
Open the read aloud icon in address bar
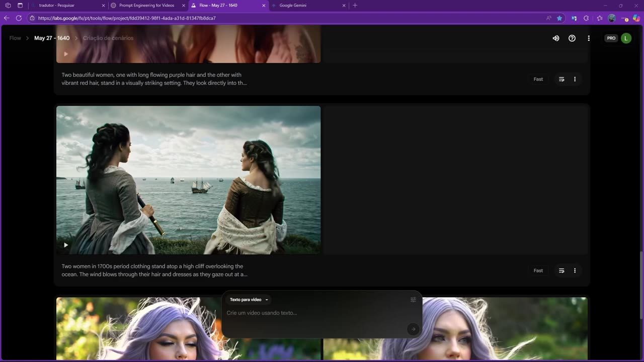548,18
